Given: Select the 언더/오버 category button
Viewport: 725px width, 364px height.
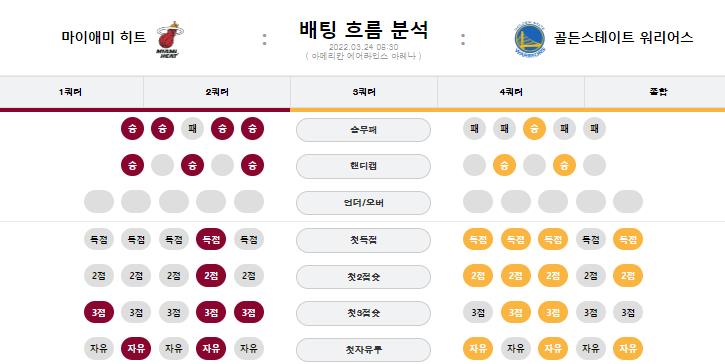Looking at the screenshot, I should 363,203.
